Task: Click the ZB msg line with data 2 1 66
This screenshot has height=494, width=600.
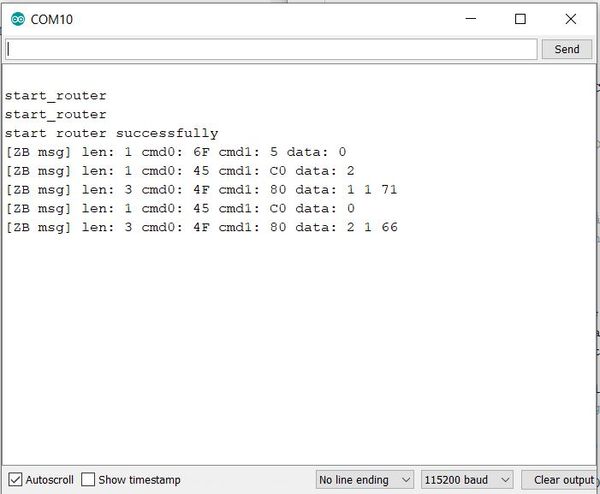Action: tap(202, 227)
